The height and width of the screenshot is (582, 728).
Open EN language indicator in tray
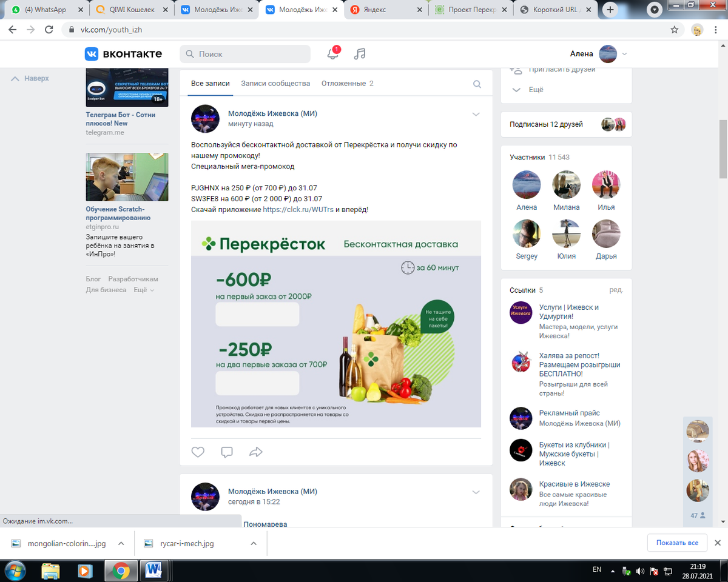[597, 570]
